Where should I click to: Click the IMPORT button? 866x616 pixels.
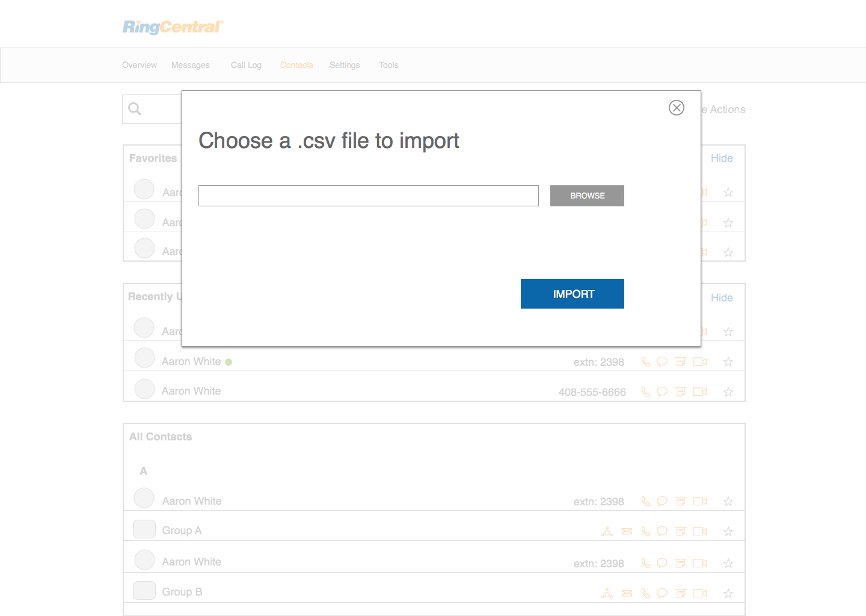tap(573, 294)
